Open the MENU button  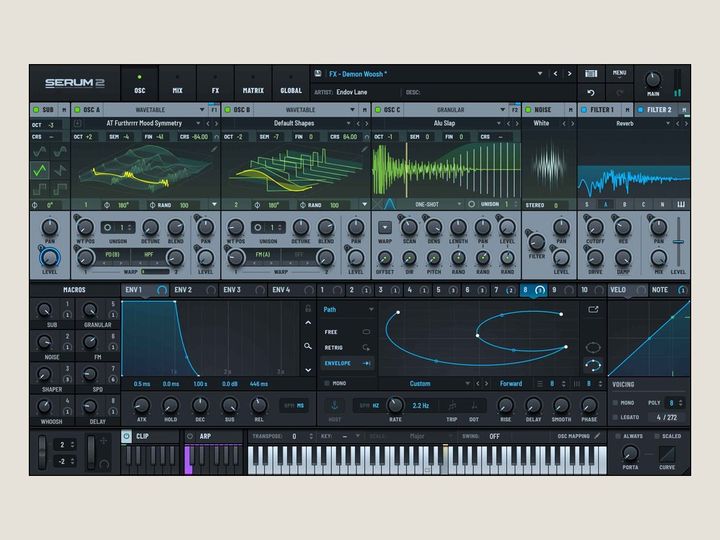[x=619, y=73]
